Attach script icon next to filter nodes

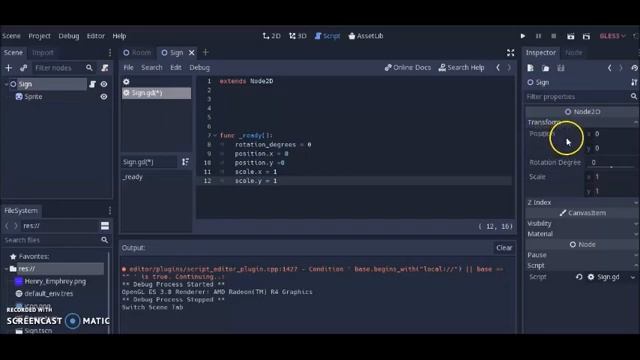point(105,68)
